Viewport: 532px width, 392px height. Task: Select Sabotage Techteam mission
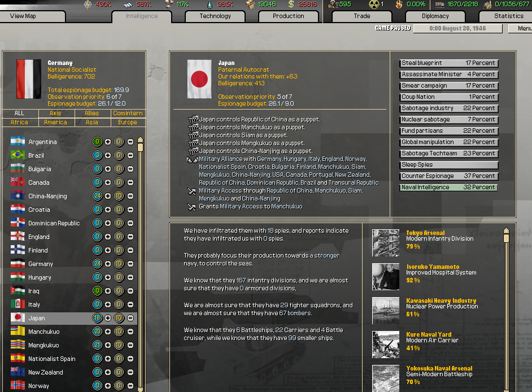coord(448,154)
